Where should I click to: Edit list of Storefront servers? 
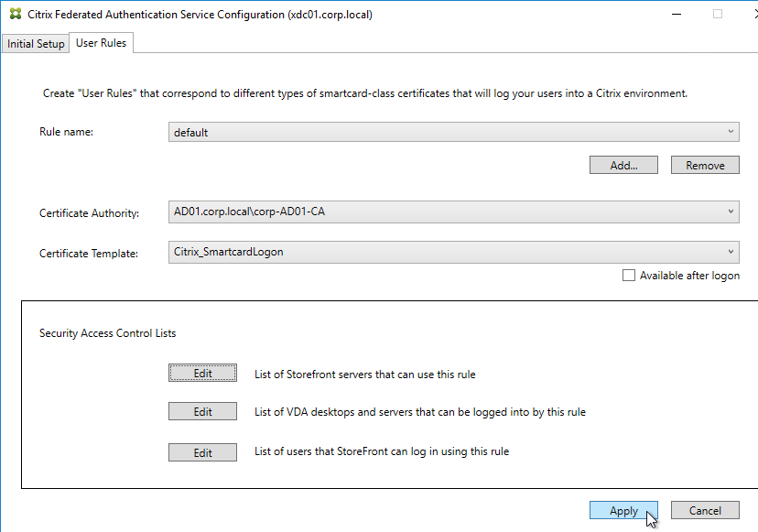coord(202,373)
